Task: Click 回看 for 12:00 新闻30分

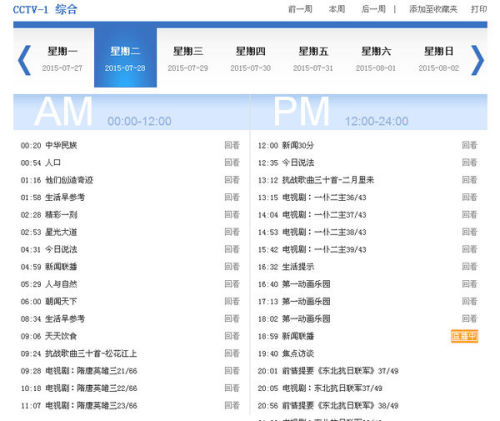Action: coord(469,145)
